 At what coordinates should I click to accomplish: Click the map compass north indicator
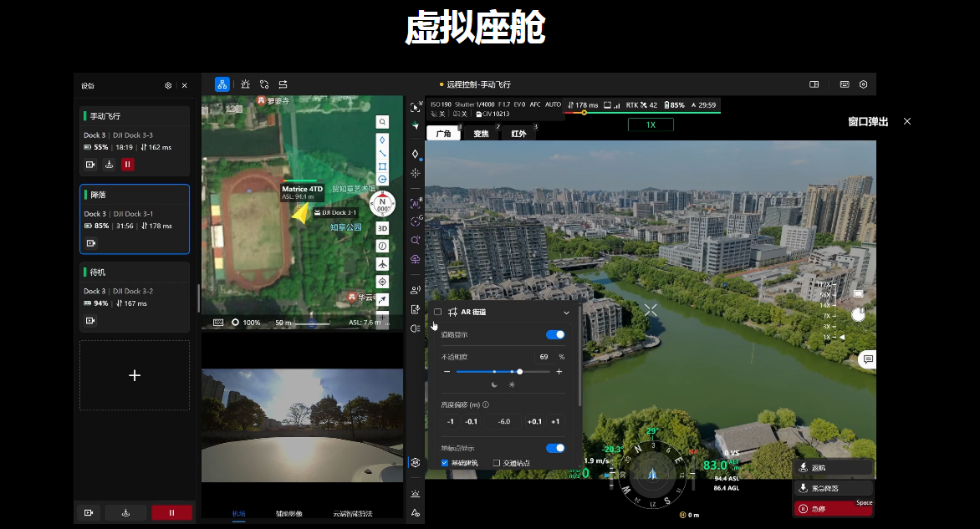[x=382, y=202]
